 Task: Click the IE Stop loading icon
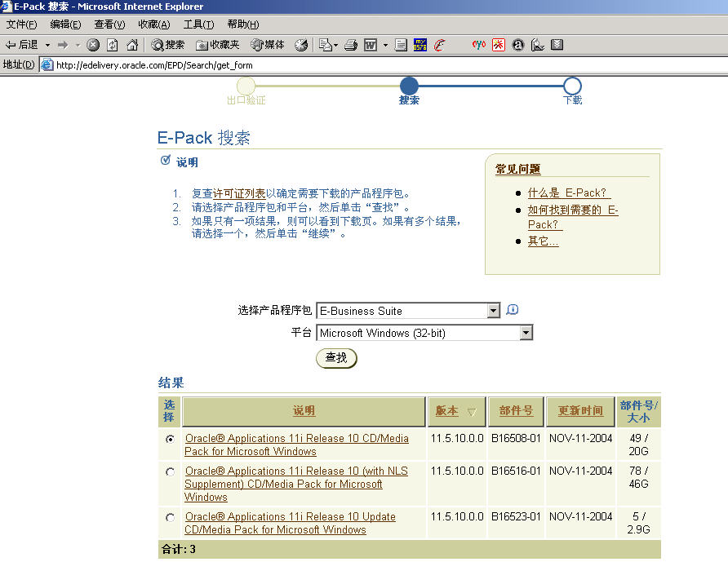[x=93, y=45]
